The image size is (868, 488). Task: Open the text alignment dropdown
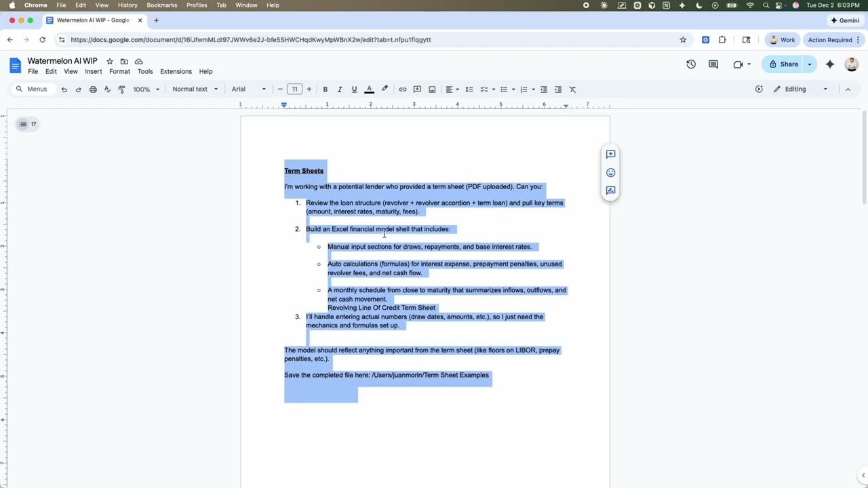452,89
